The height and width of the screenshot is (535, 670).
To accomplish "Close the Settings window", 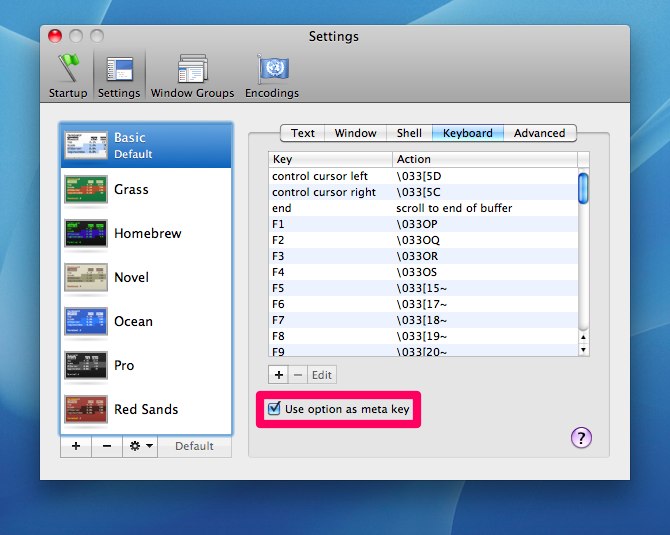I will tap(55, 36).
